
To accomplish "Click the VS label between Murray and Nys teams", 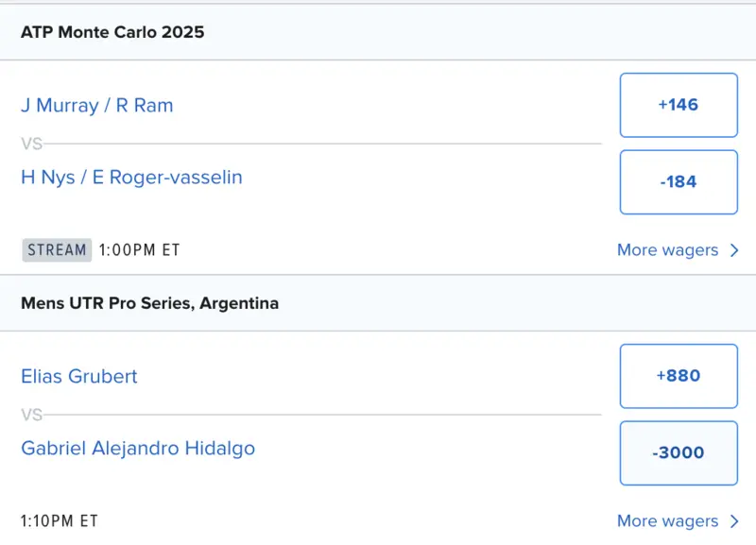I will [x=31, y=144].
